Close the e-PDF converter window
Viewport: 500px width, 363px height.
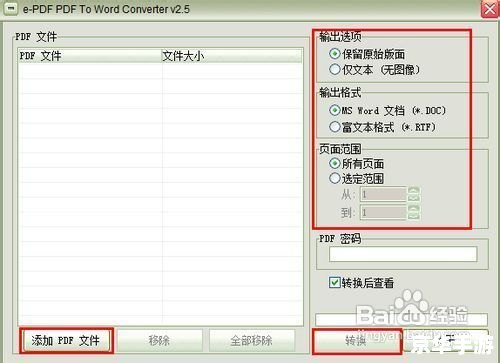click(x=490, y=9)
